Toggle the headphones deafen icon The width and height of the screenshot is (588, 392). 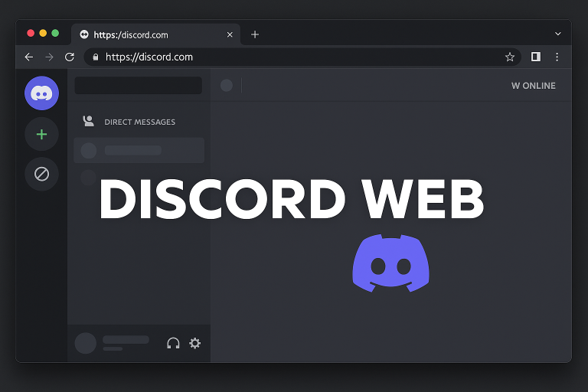[x=173, y=343]
